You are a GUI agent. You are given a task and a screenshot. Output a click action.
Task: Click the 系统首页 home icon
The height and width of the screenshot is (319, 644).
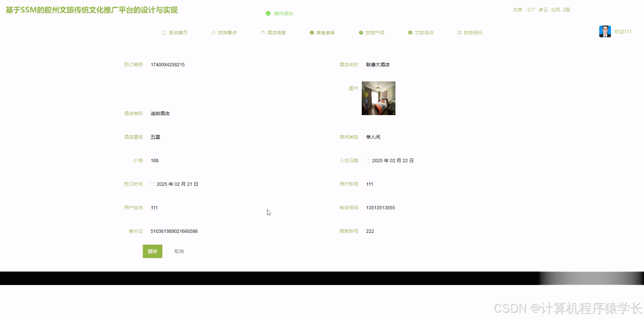point(164,32)
